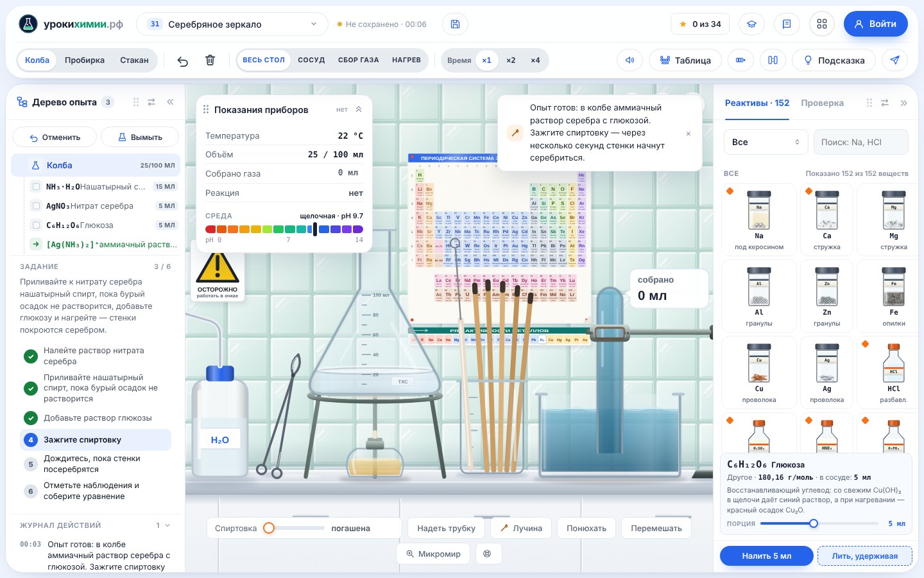924x578 pixels.
Task: Click the sound speaker icon button
Action: 629,60
